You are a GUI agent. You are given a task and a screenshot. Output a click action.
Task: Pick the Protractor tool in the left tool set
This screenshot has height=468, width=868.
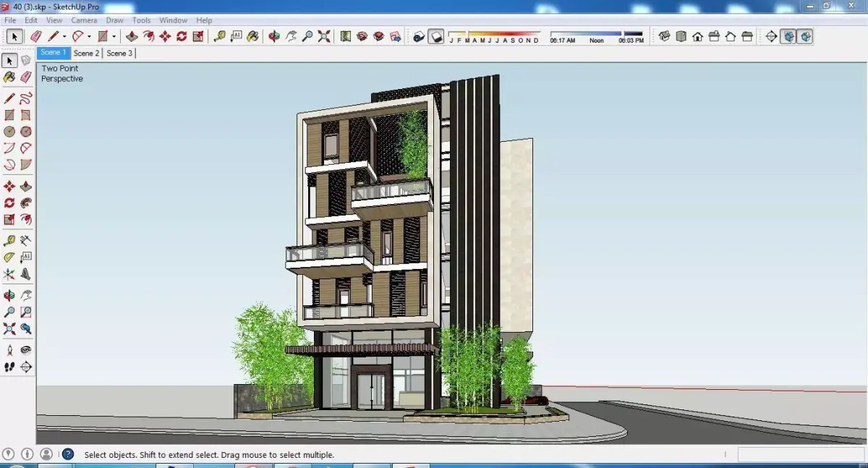click(x=9, y=258)
